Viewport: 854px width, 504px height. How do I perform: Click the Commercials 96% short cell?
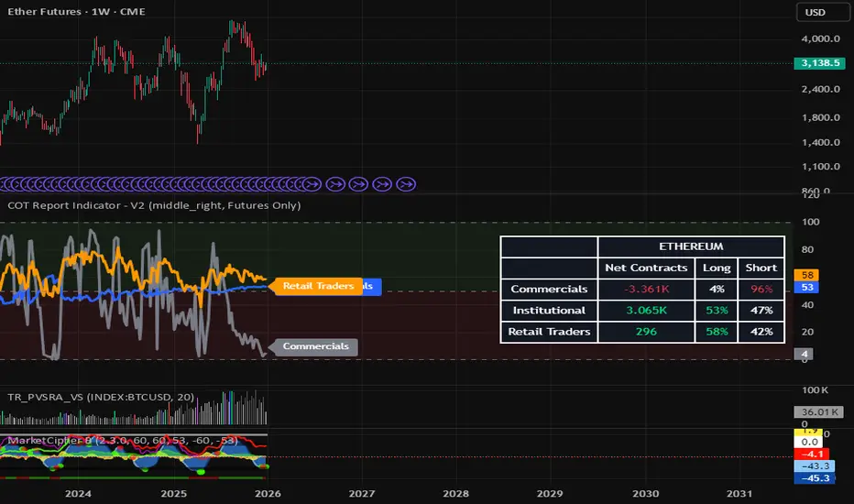coord(761,290)
